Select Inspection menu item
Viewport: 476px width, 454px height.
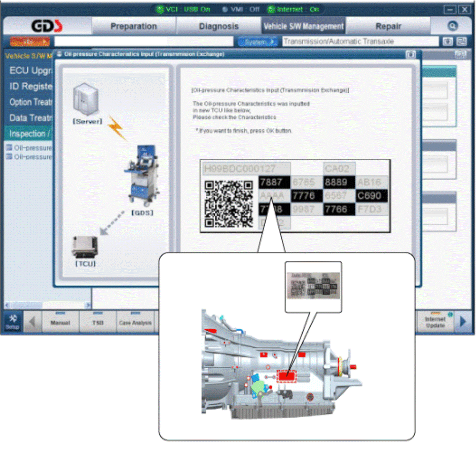(x=29, y=133)
